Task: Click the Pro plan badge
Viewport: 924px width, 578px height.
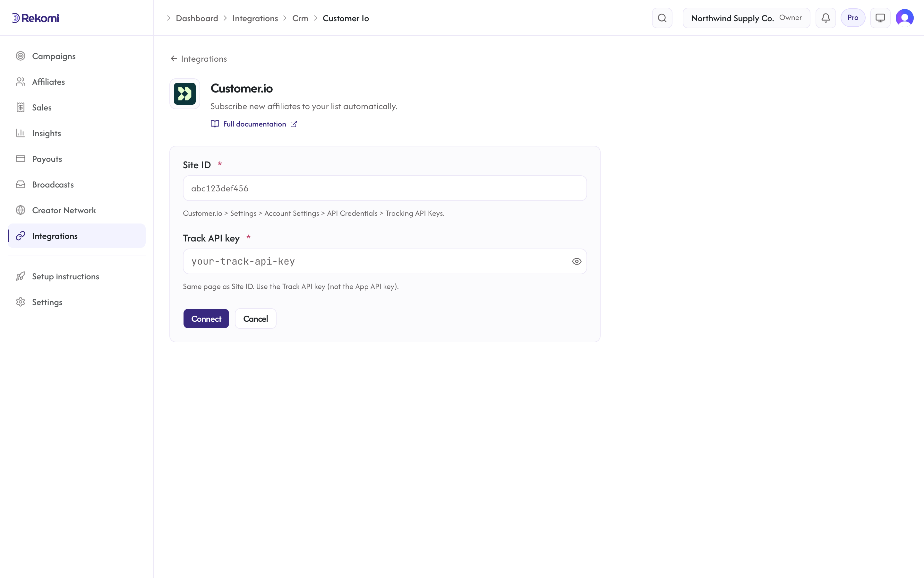Action: coord(852,18)
